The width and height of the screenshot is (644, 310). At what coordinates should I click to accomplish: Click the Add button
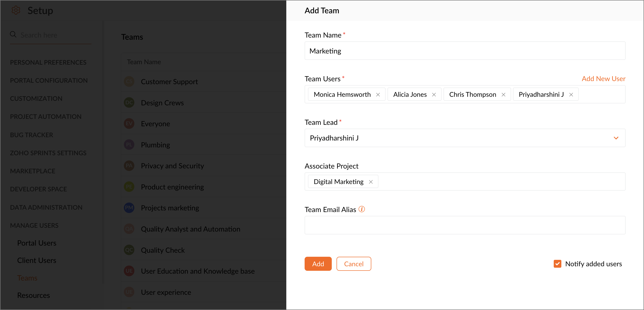pos(318,264)
